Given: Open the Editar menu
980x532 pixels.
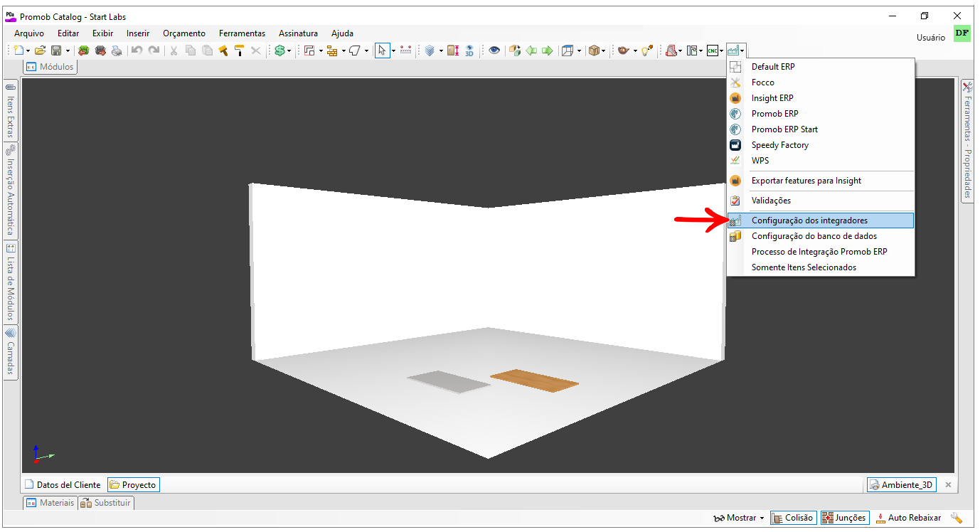Looking at the screenshot, I should [x=68, y=33].
